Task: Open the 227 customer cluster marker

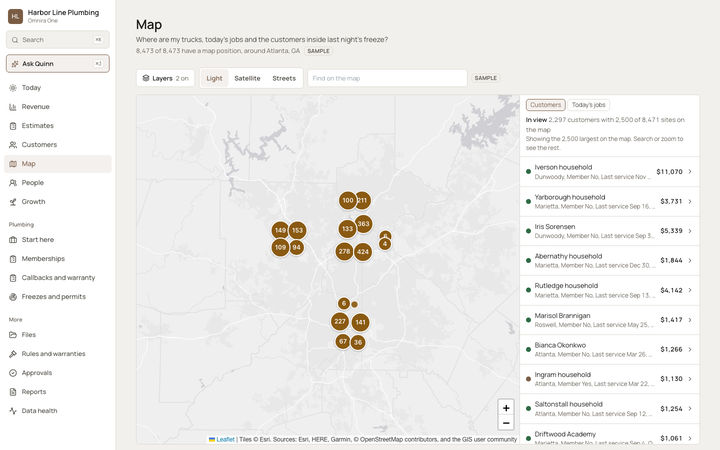Action: 340,321
